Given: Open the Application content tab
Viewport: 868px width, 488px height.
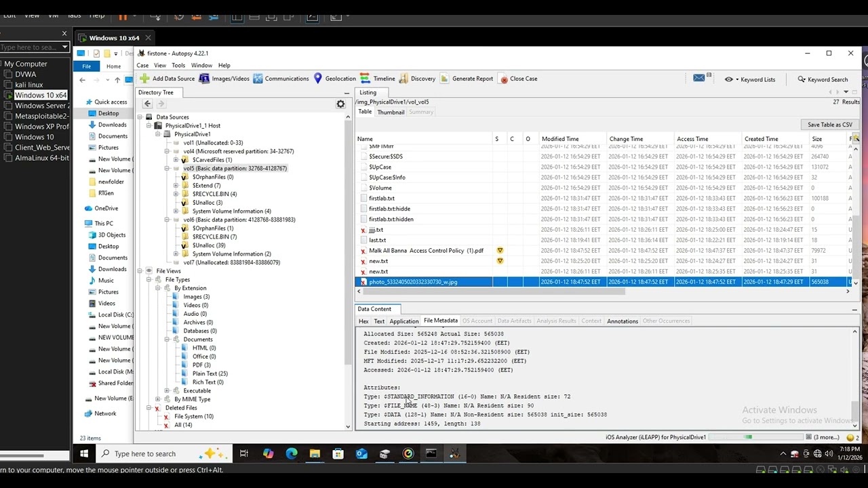Looking at the screenshot, I should [403, 321].
